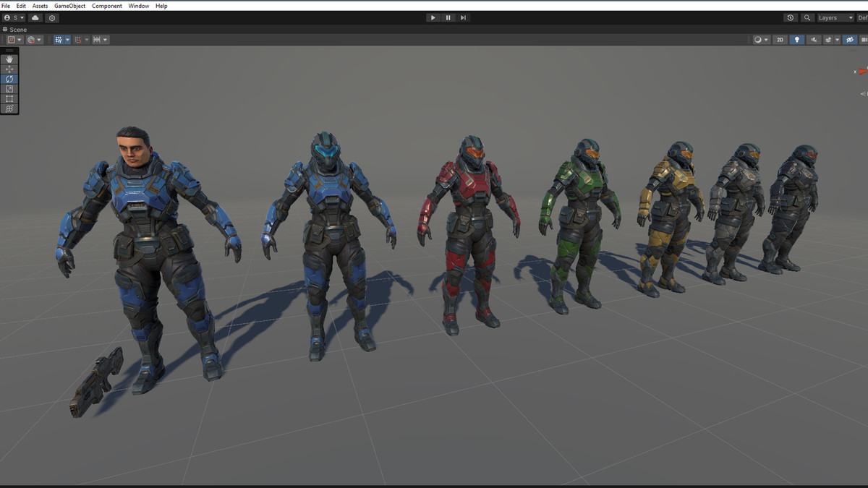Open the File menu

coord(6,6)
